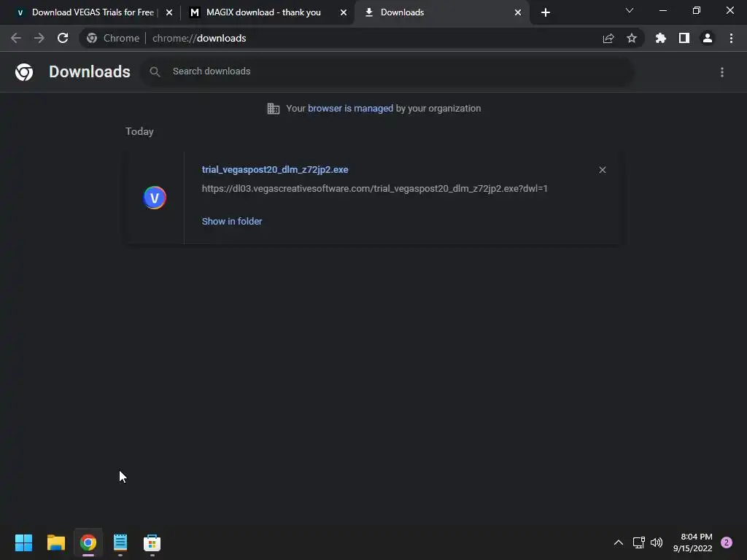Go back using browser back arrow
The image size is (747, 560).
pyautogui.click(x=16, y=38)
